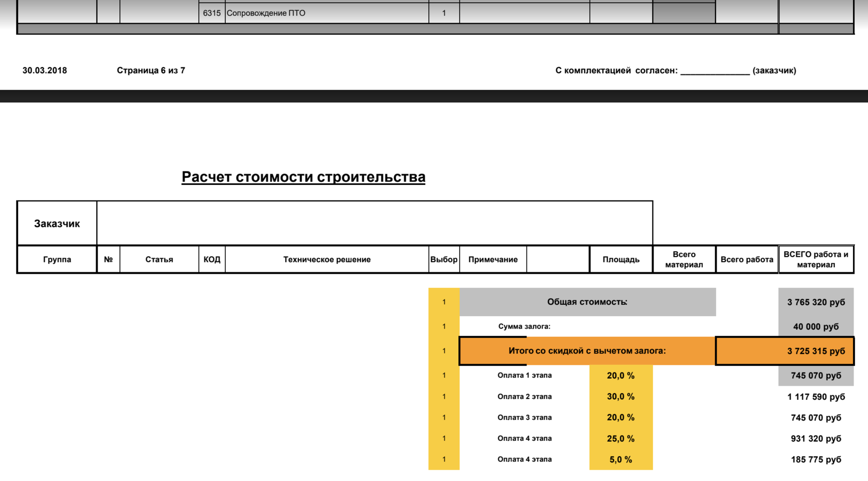The height and width of the screenshot is (481, 868).
Task: Click the page indicator 'Страница 6 из 7'
Action: click(x=151, y=70)
